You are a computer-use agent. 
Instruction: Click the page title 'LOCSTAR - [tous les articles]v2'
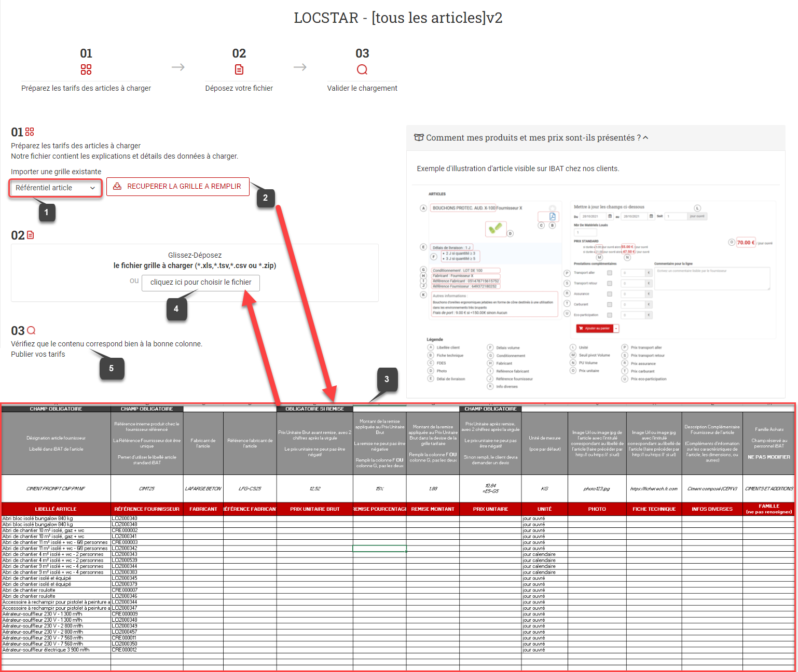point(398,18)
